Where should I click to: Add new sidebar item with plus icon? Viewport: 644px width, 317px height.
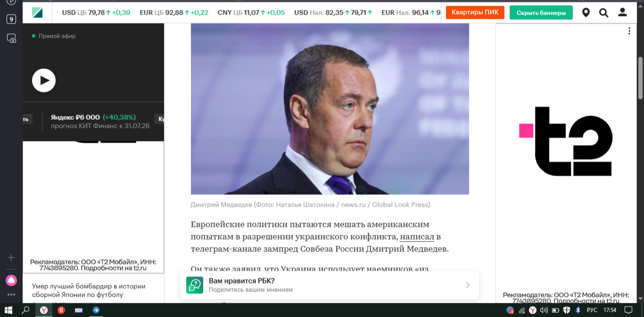tap(11, 258)
